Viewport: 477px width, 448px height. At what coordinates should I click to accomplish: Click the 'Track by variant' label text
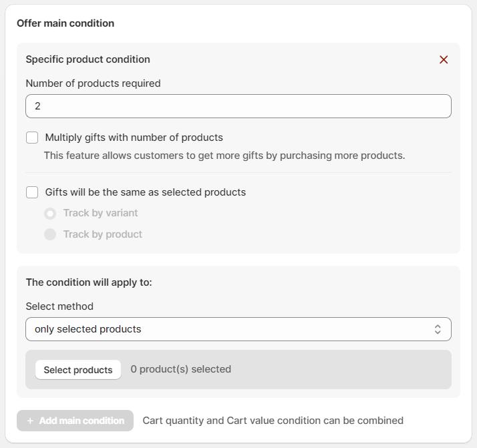100,213
